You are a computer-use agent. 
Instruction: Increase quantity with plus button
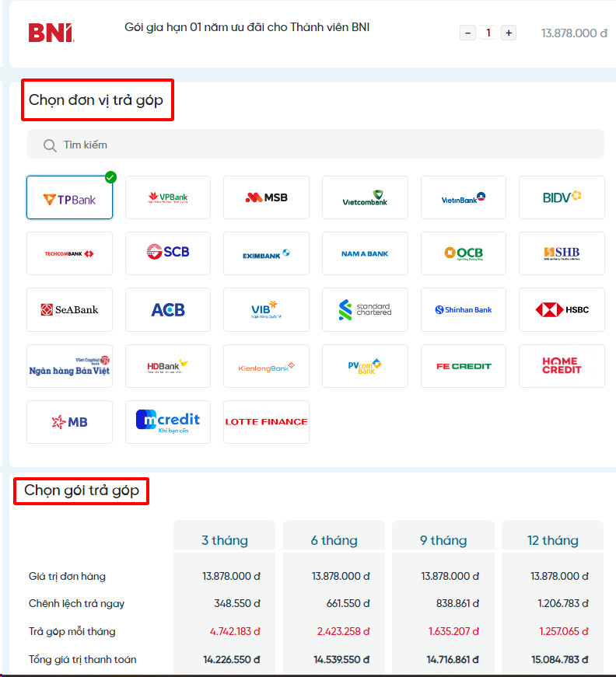coord(509,33)
